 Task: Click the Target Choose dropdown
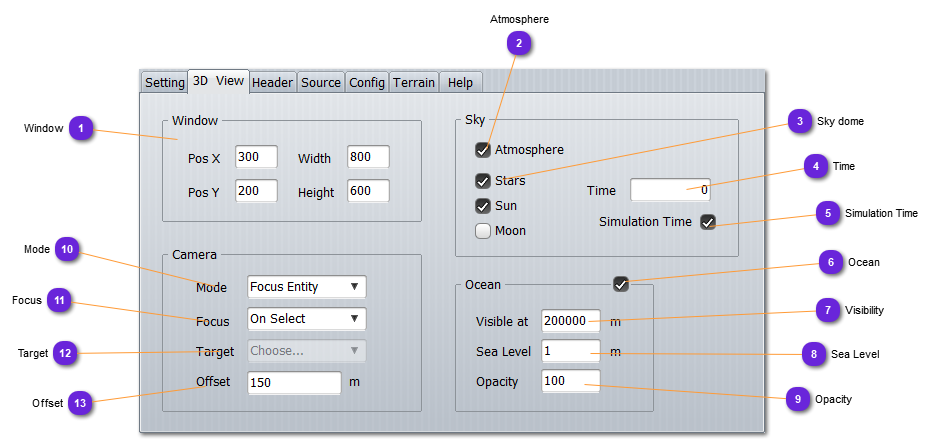click(306, 351)
